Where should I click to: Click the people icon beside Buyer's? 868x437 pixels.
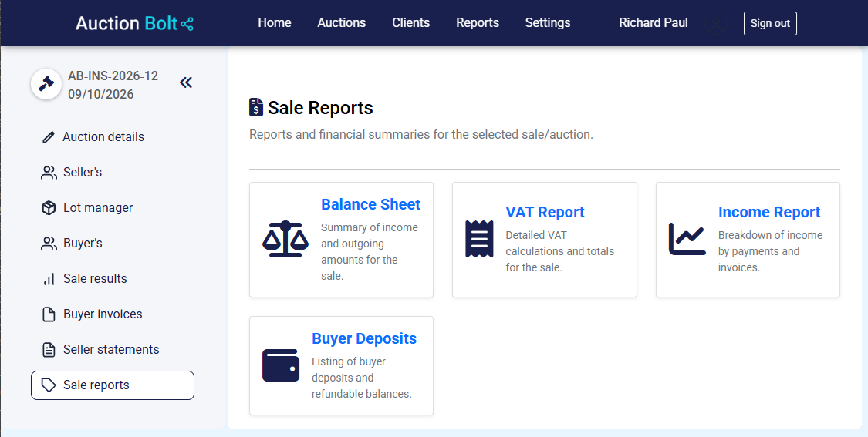click(x=49, y=244)
